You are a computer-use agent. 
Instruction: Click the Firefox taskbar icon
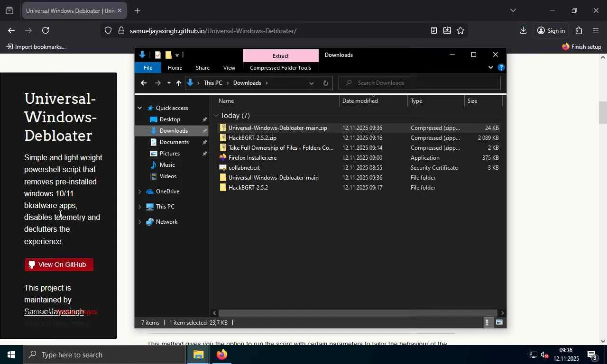pos(221,355)
